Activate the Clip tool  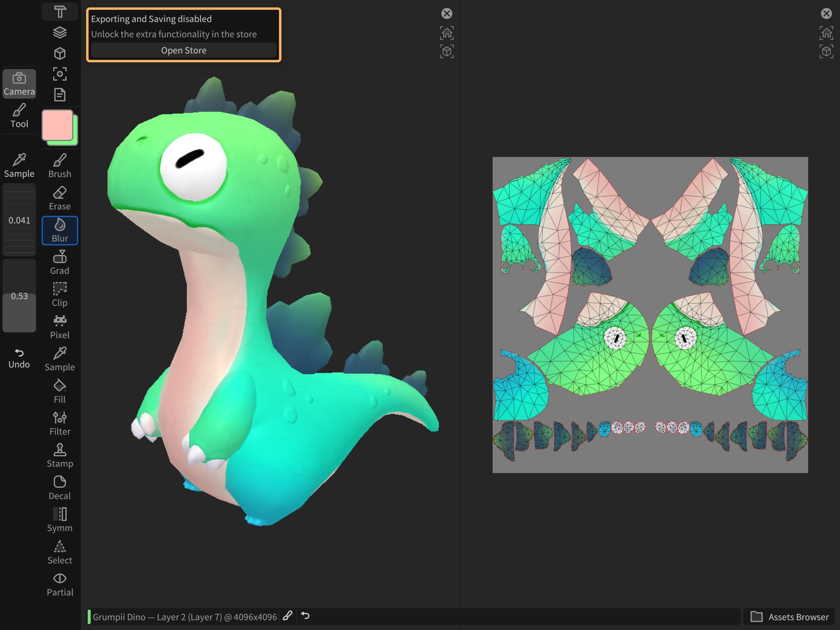click(x=60, y=294)
